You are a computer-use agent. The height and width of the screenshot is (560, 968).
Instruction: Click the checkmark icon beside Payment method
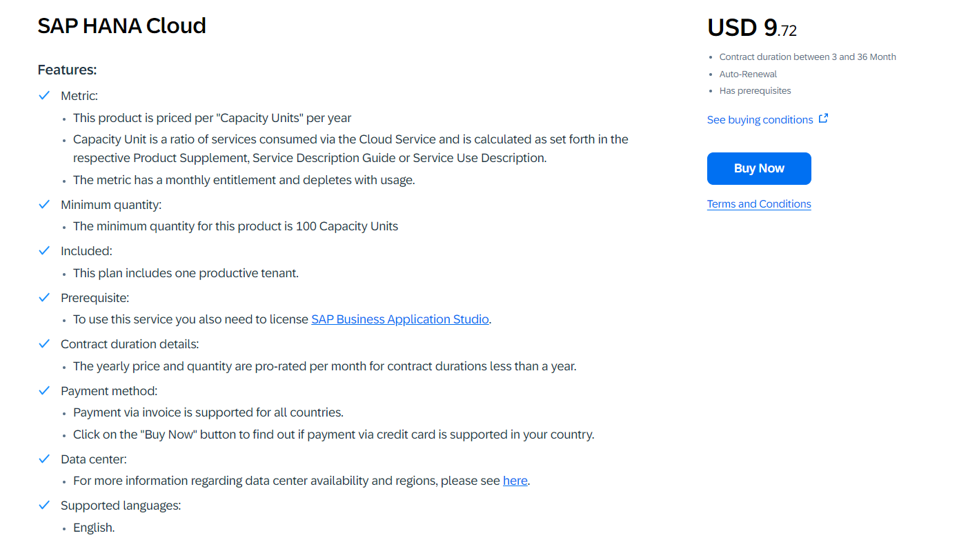click(44, 389)
